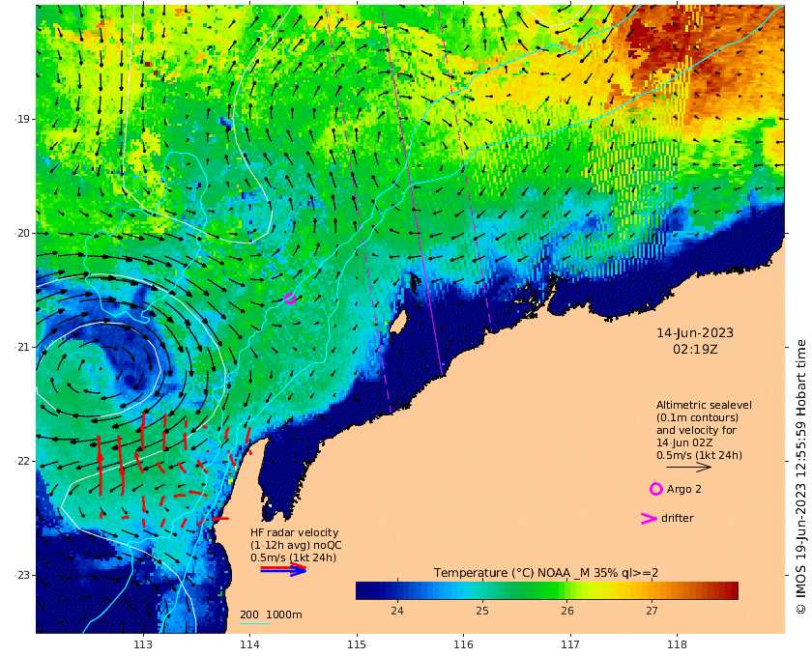This screenshot has width=812, height=657.
Task: Click the '14-Jun 02Z' legend line
Action: coord(684,443)
